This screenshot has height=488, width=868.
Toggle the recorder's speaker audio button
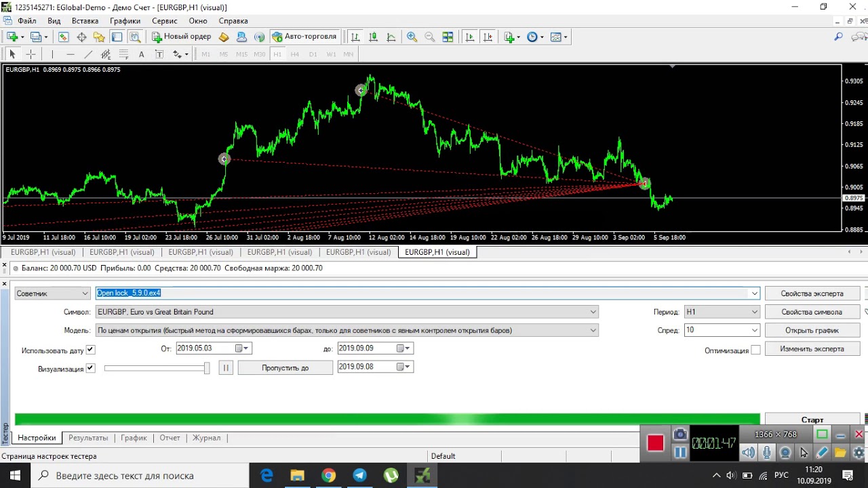(748, 452)
